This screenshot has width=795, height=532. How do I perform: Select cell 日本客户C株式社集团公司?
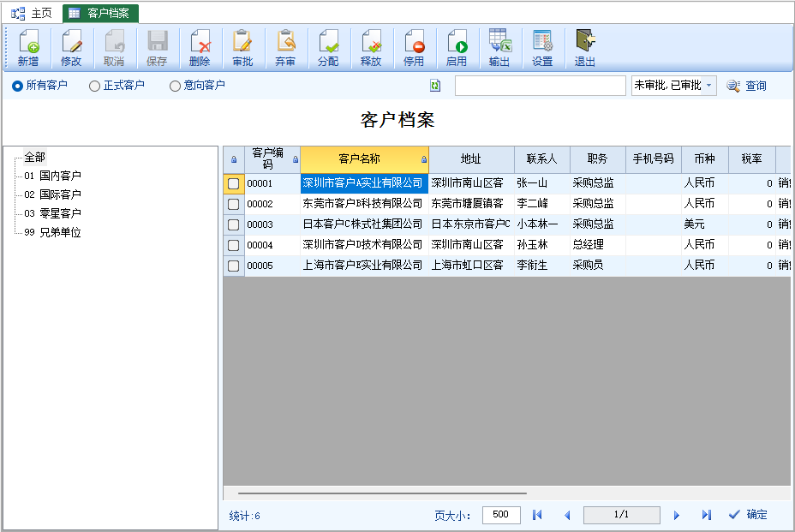(x=364, y=224)
